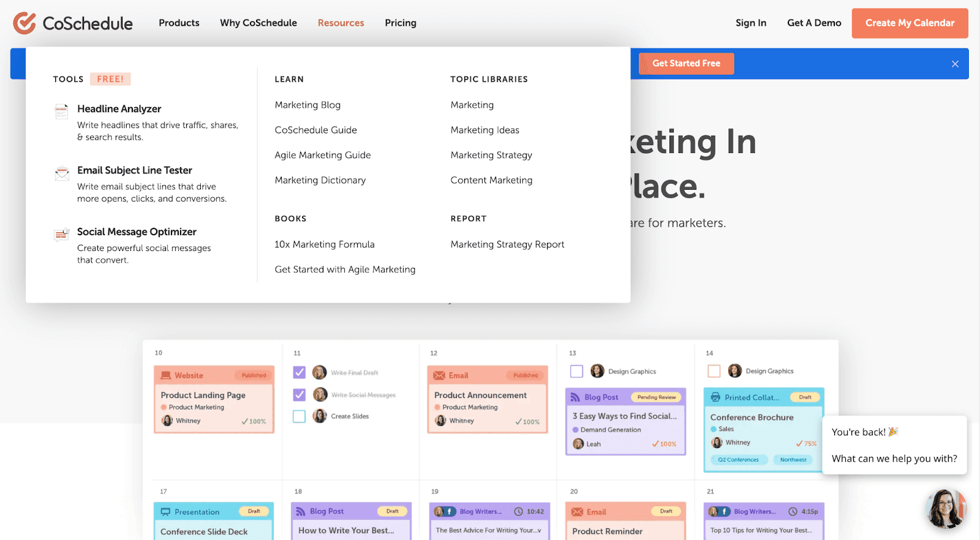This screenshot has height=540, width=980.
Task: Click the 75% progress on Conference Brochure
Action: click(x=807, y=443)
